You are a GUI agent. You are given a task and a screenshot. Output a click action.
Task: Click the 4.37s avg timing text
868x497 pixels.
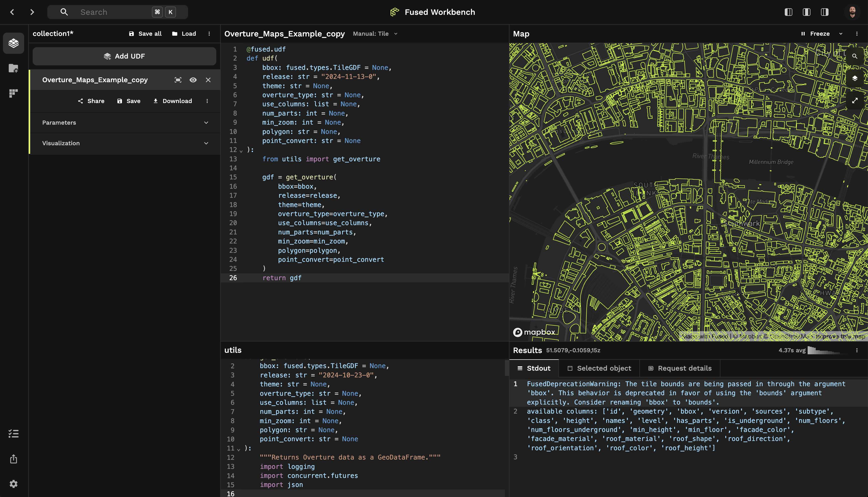pyautogui.click(x=792, y=350)
